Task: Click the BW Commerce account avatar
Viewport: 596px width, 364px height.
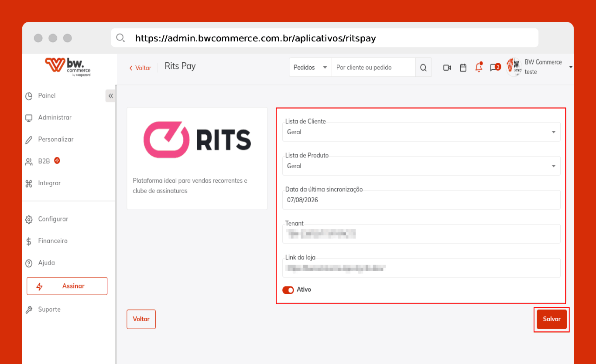Action: click(x=514, y=67)
